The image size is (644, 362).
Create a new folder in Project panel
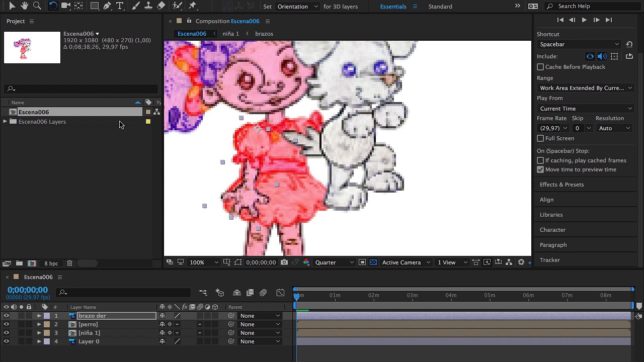19,263
